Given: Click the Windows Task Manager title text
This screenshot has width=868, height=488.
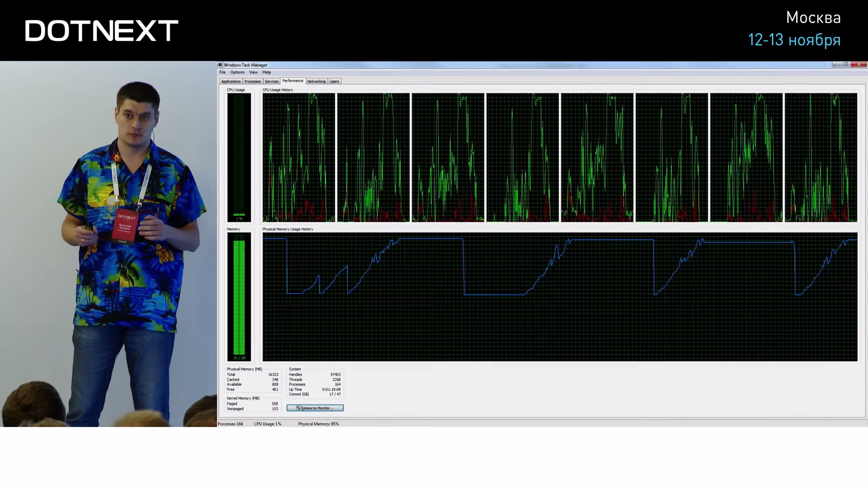Looking at the screenshot, I should click(x=245, y=65).
